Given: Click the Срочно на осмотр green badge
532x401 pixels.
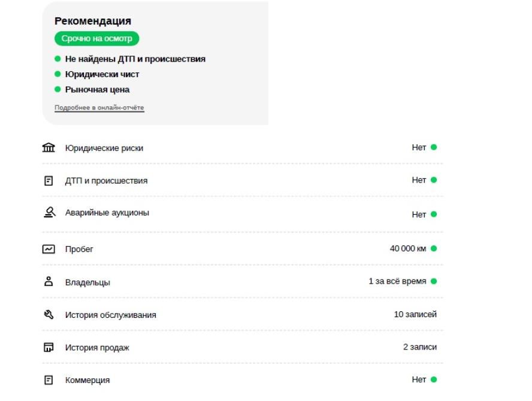Looking at the screenshot, I should tap(96, 39).
